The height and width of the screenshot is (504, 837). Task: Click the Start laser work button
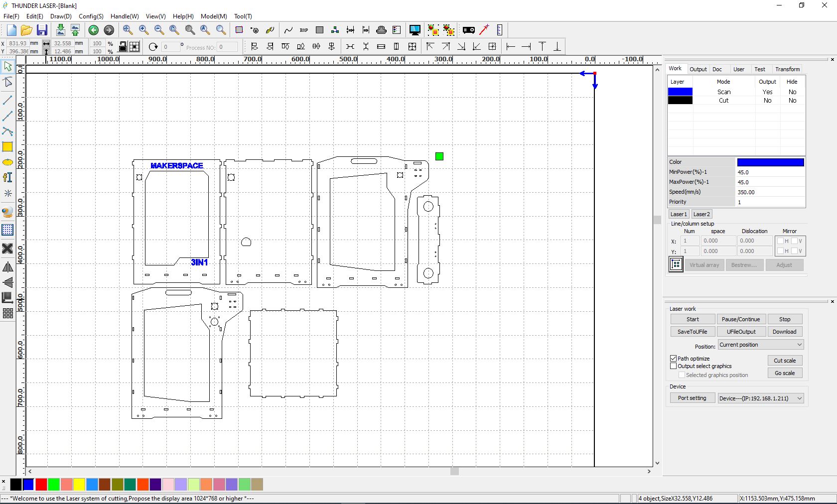click(x=693, y=319)
